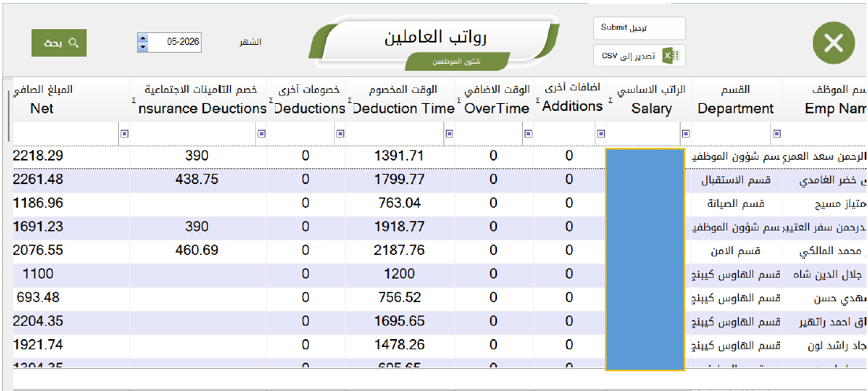
Task: Open filter icon for Insurance Deductions column
Action: pyautogui.click(x=262, y=133)
